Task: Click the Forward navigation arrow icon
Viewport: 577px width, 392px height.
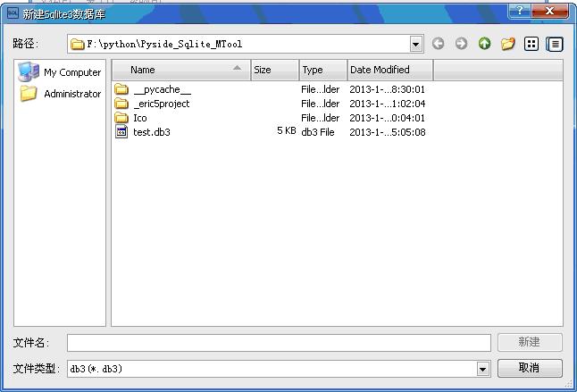Action: pyautogui.click(x=461, y=44)
